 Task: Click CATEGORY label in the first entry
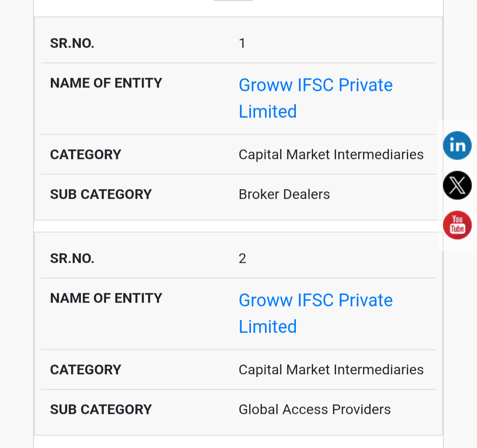[86, 155]
